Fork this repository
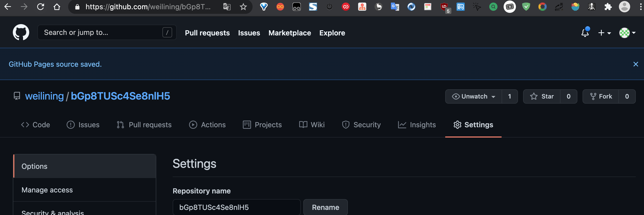 click(x=601, y=96)
